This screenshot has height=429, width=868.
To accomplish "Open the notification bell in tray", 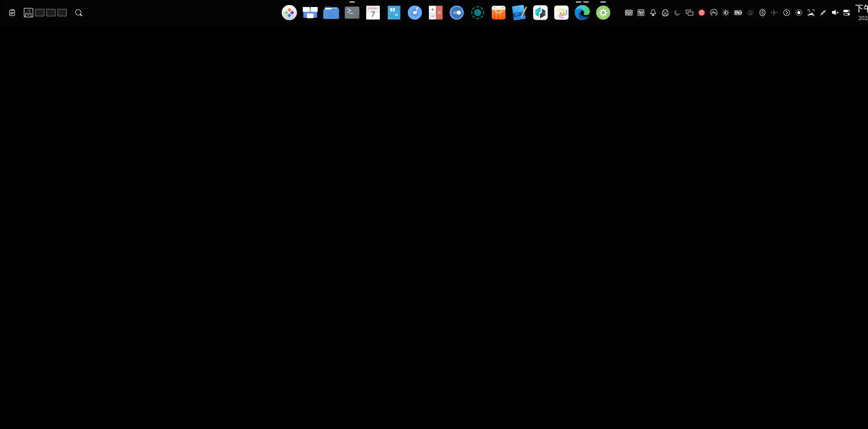I will pyautogui.click(x=653, y=13).
